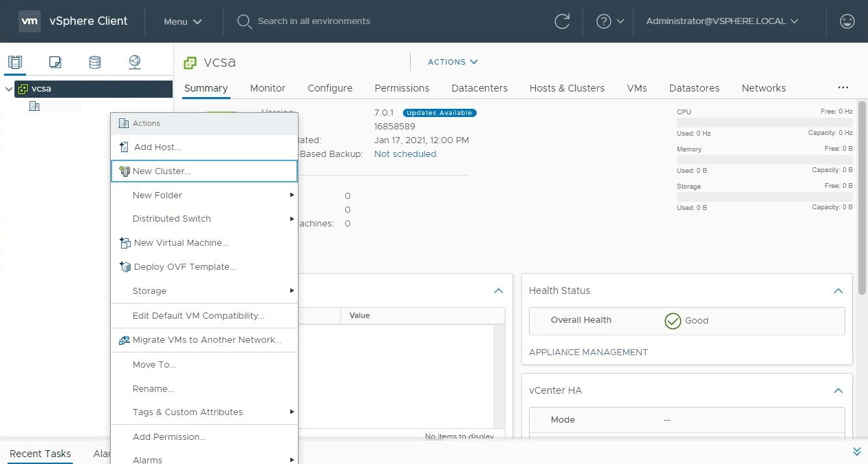Open the Networking inventory view icon
Image resolution: width=868 pixels, height=464 pixels.
[x=135, y=62]
